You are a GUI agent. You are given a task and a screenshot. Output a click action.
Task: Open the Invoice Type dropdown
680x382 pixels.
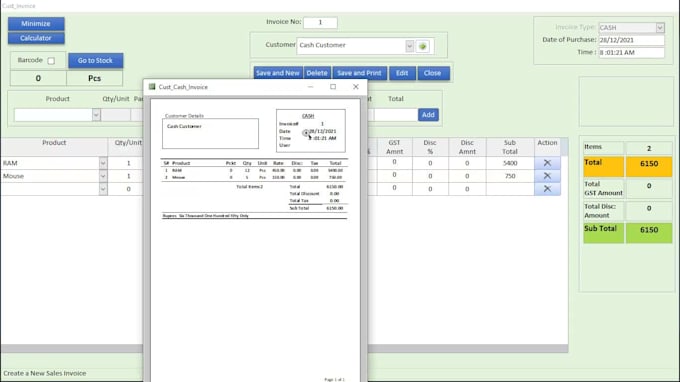point(660,27)
